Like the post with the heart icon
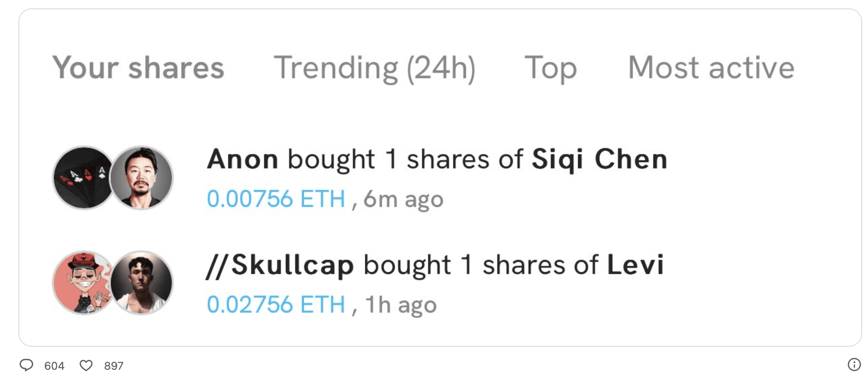 click(x=86, y=366)
